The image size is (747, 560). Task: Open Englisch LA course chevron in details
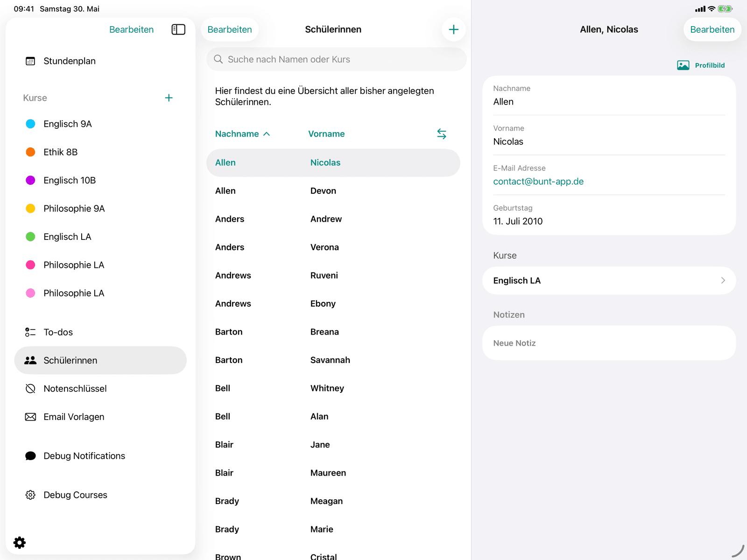pyautogui.click(x=723, y=280)
